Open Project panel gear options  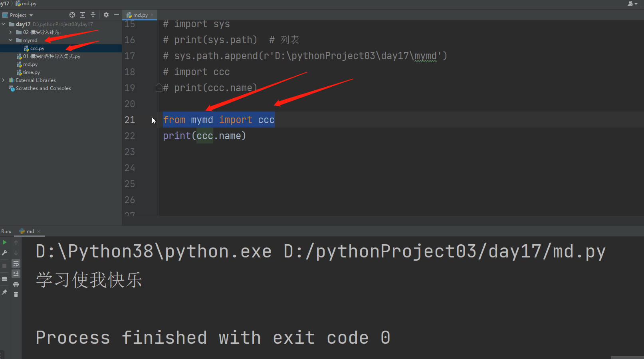106,15
